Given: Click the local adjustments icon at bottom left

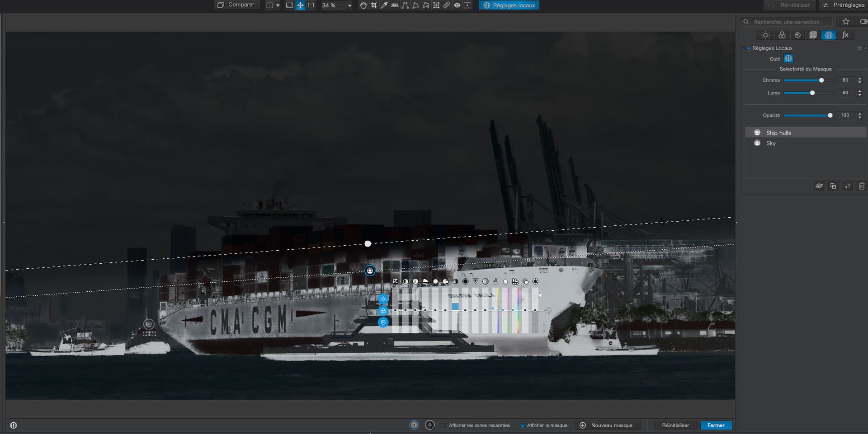Looking at the screenshot, I should tap(14, 425).
